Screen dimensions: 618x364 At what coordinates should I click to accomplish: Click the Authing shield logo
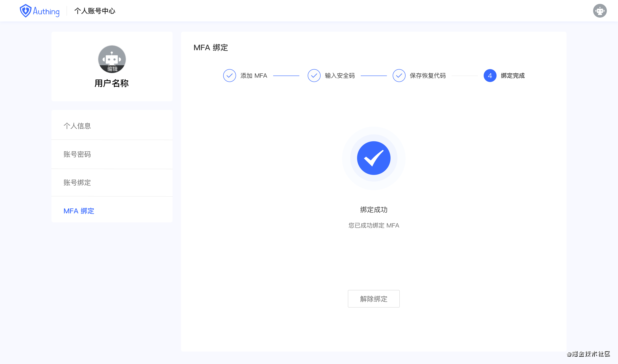coord(25,11)
